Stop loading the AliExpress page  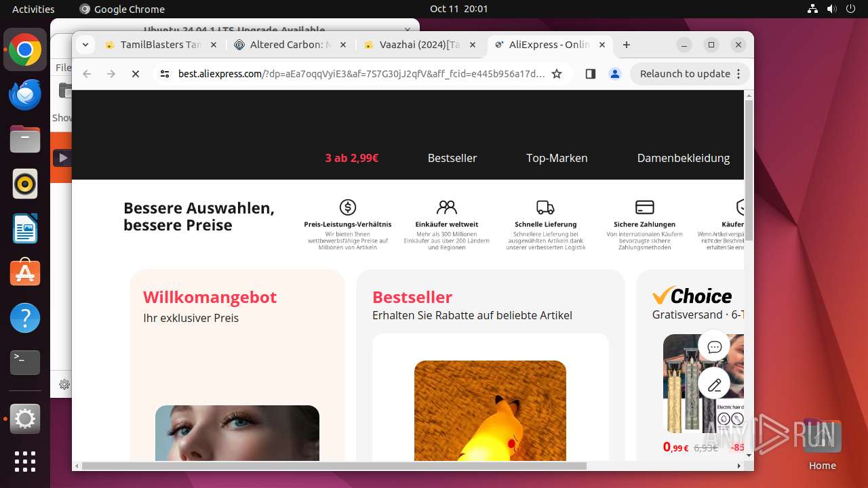pos(135,74)
